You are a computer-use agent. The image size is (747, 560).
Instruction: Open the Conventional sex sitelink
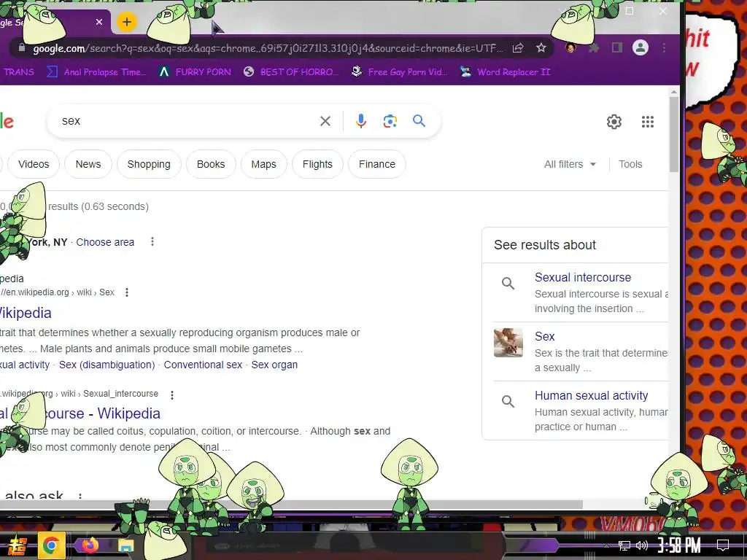pos(203,365)
